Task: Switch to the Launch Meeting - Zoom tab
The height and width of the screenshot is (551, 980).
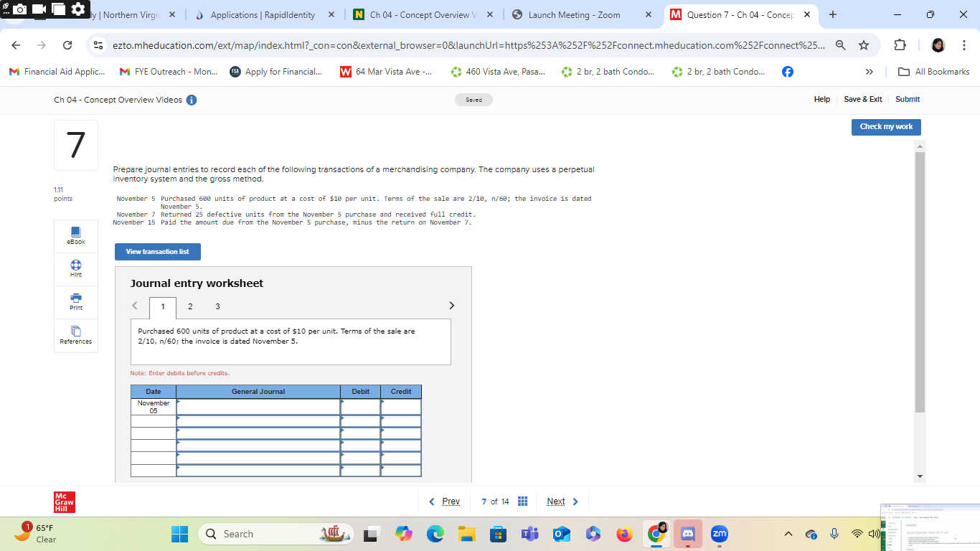Action: tap(575, 15)
